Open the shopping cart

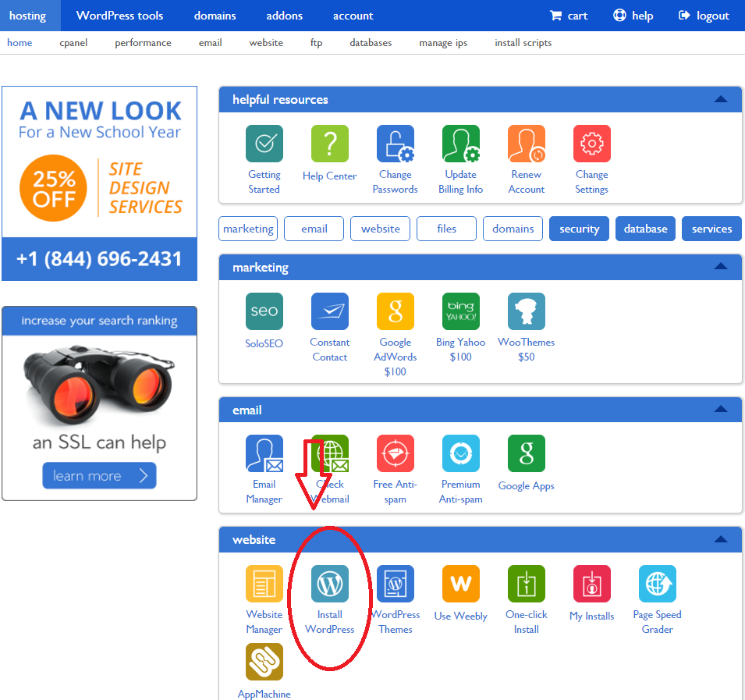point(569,16)
